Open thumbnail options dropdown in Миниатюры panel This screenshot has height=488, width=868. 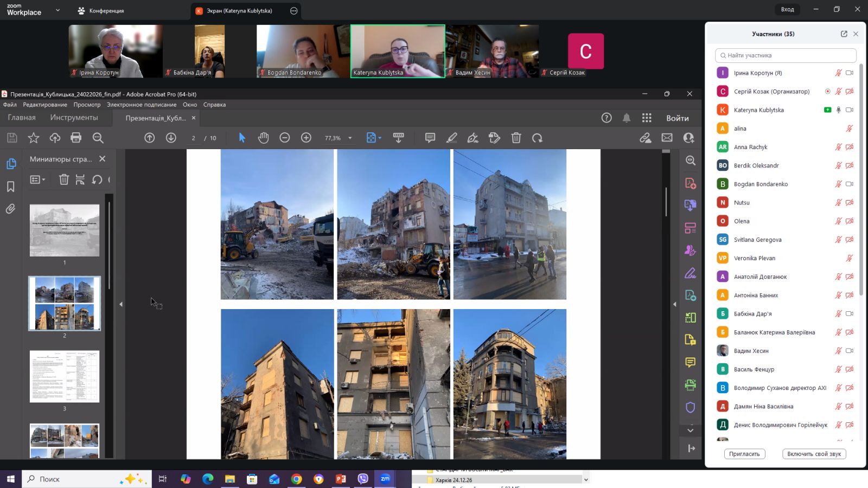tap(37, 179)
